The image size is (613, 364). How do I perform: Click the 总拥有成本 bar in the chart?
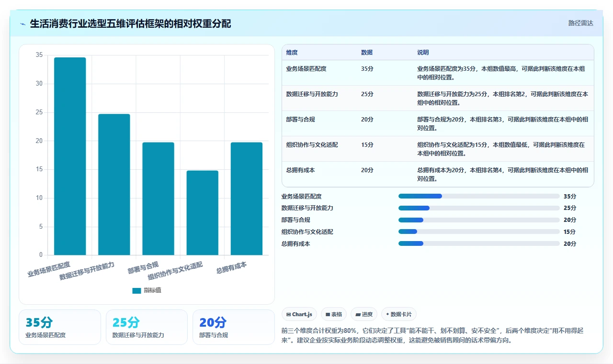[x=247, y=199]
